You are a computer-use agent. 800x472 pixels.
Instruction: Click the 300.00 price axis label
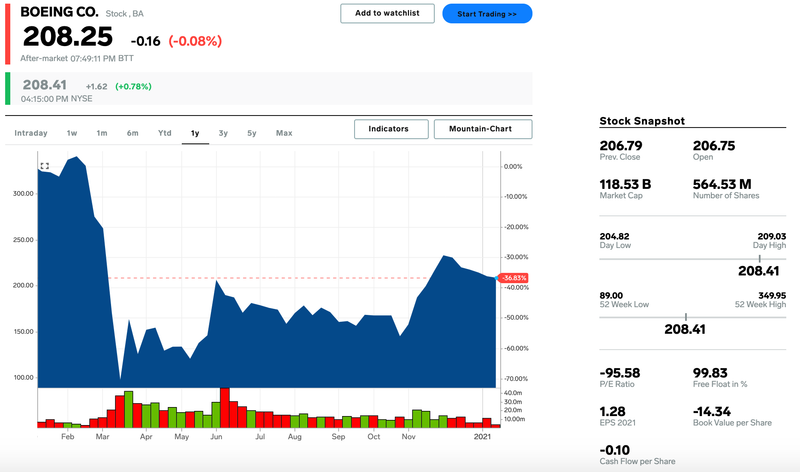coord(23,194)
